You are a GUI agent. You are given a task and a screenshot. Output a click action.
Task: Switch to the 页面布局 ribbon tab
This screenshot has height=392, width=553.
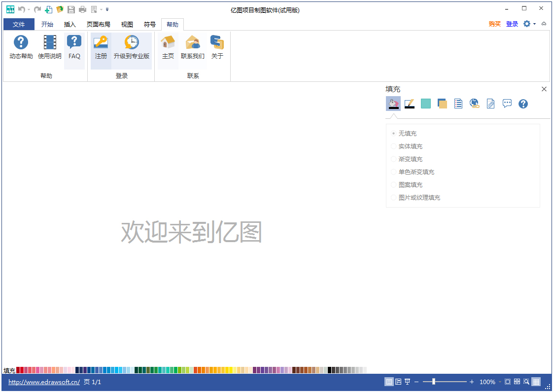99,24
